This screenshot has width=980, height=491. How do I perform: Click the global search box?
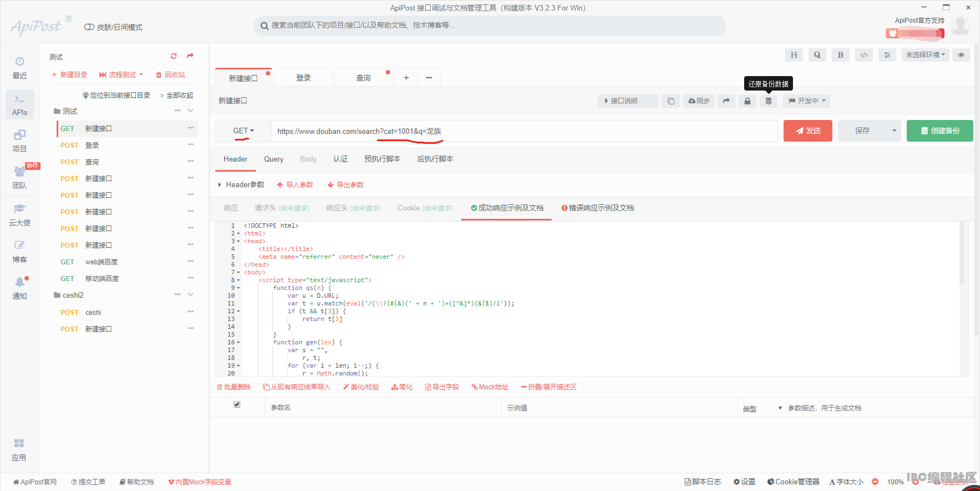click(490, 26)
